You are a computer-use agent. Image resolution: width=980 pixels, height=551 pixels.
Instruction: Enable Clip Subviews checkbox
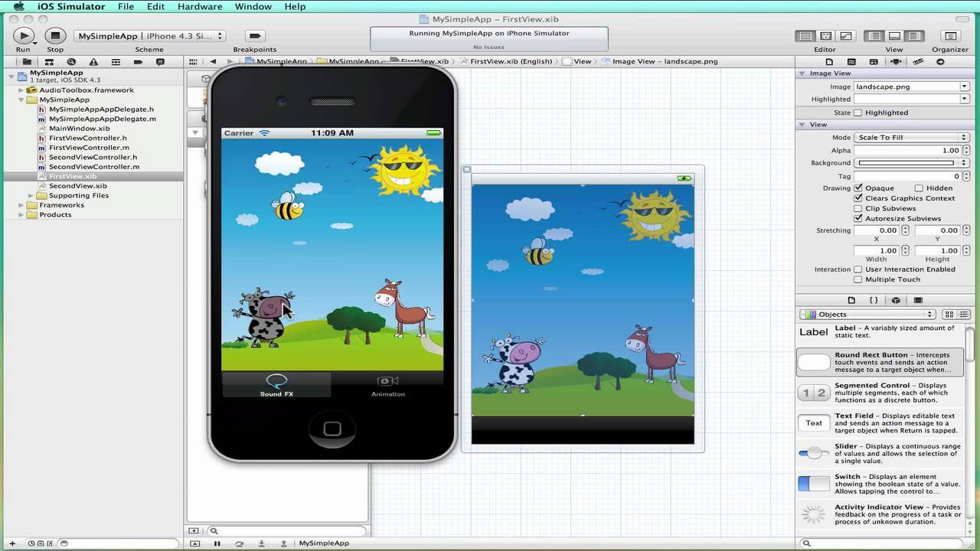click(857, 208)
